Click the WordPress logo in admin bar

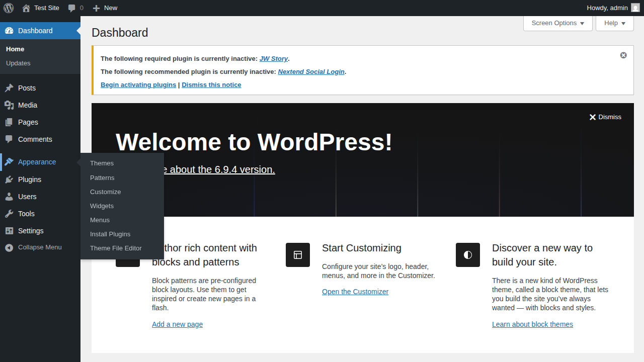tap(9, 8)
